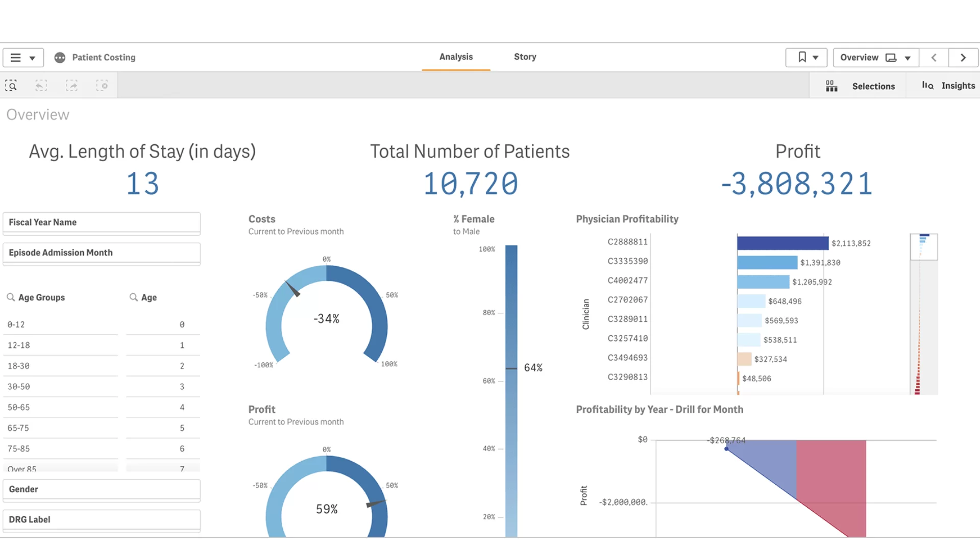Open smart search with the magnifier icon
Viewport: 980px width, 551px height.
(11, 85)
